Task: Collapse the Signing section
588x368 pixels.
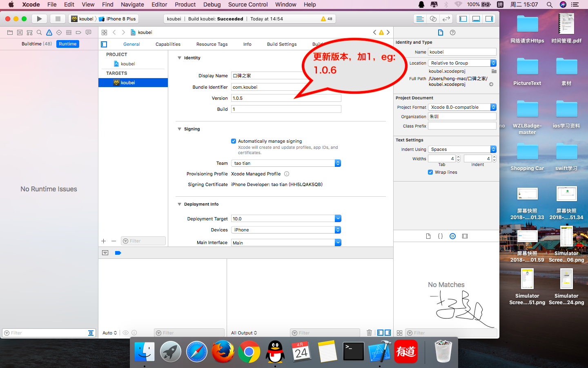Action: click(x=179, y=129)
